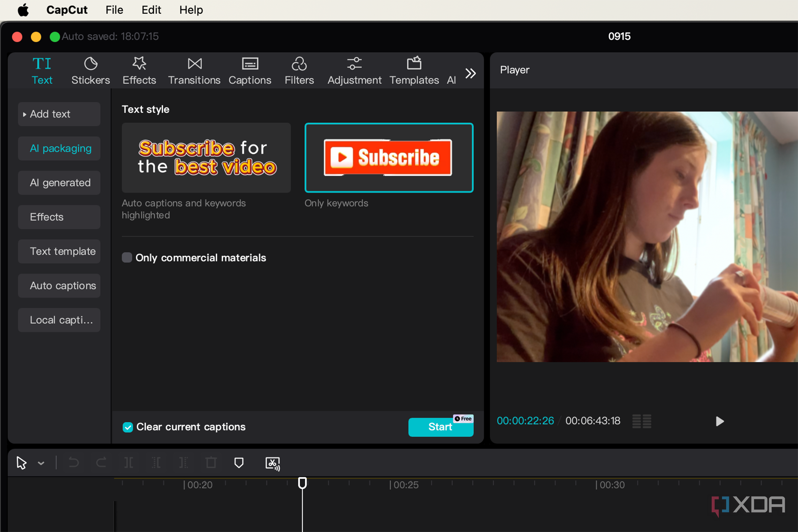Screen dimensions: 798x532
Task: Click the delete right trim icon
Action: click(x=184, y=462)
